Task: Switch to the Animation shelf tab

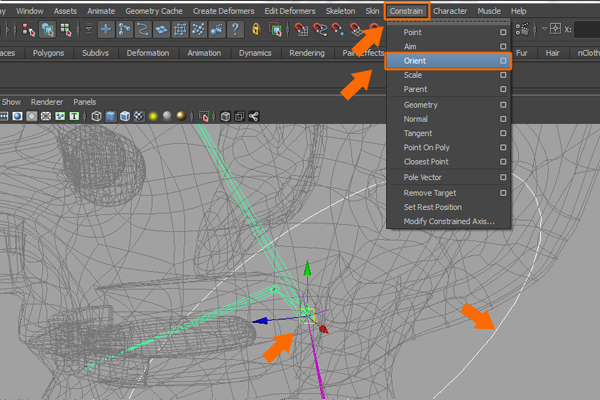Action: pyautogui.click(x=204, y=53)
